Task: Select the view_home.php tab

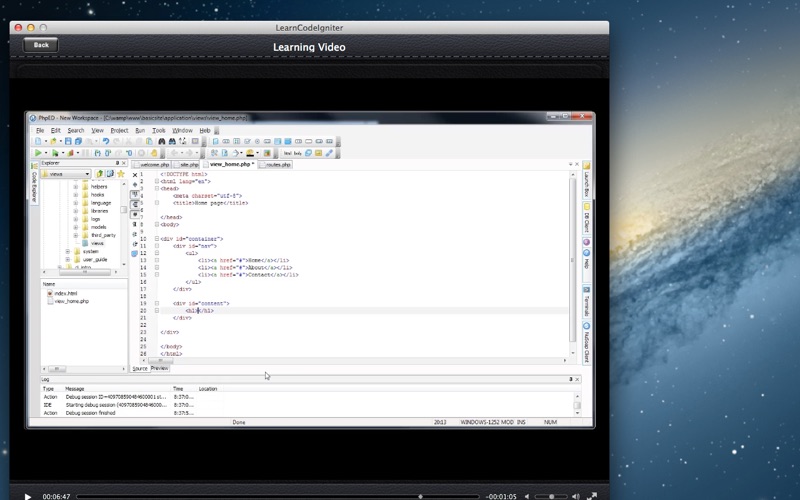Action: pos(229,164)
